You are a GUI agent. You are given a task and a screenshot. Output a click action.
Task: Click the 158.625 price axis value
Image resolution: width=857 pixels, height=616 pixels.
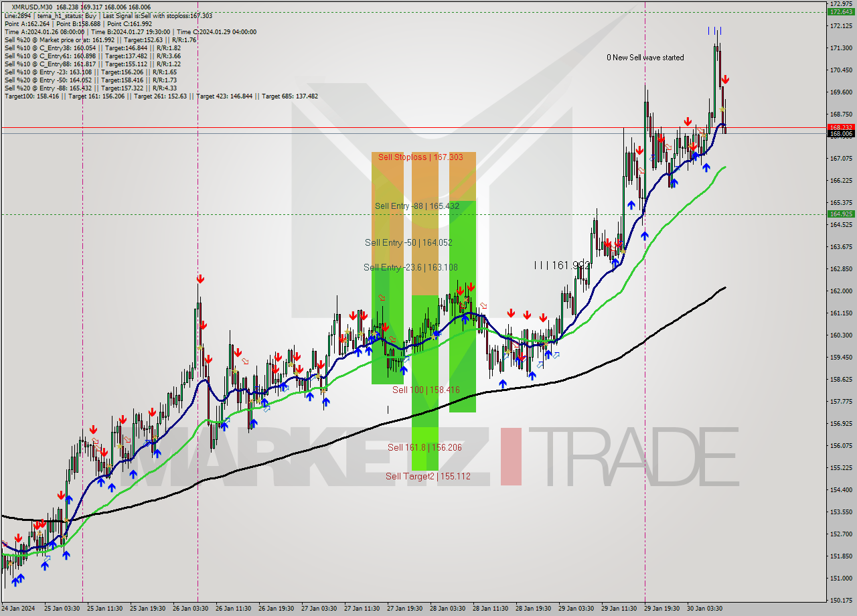coord(841,380)
